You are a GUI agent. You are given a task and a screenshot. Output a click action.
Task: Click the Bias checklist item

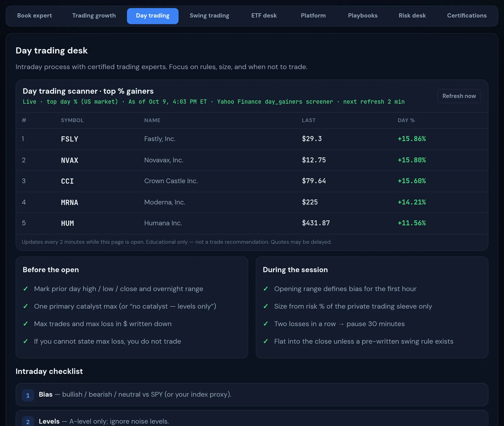pyautogui.click(x=252, y=395)
